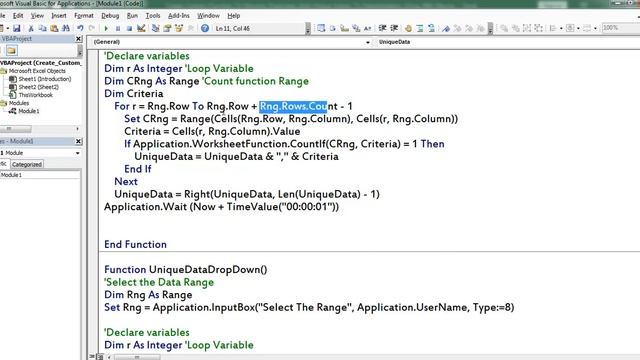This screenshot has width=640, height=360.
Task: Toggle breakpoint with the hand icon
Action: click(x=408, y=28)
